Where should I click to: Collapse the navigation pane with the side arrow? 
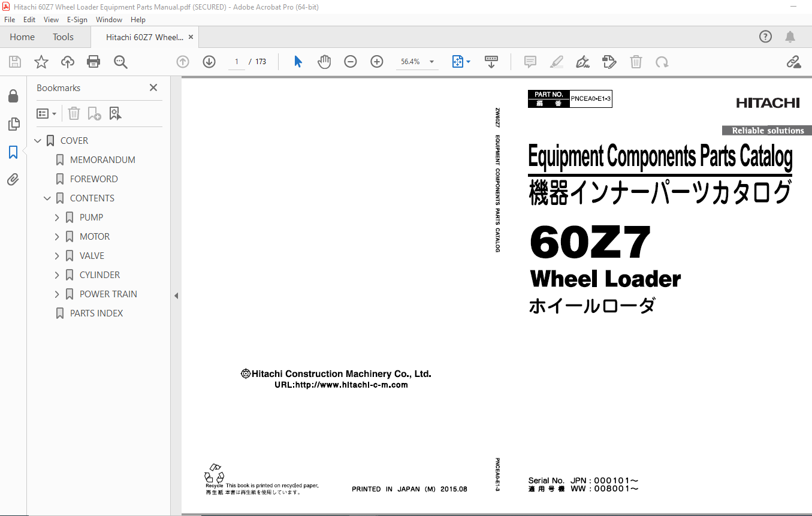point(176,295)
